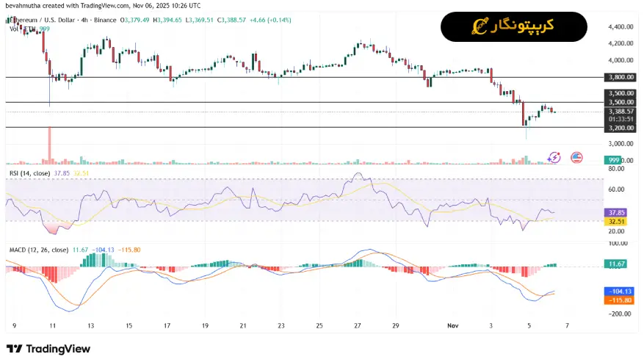Viewport: 644px width, 362px height.
Task: Click the green 999 volume label
Action: pyautogui.click(x=612, y=160)
